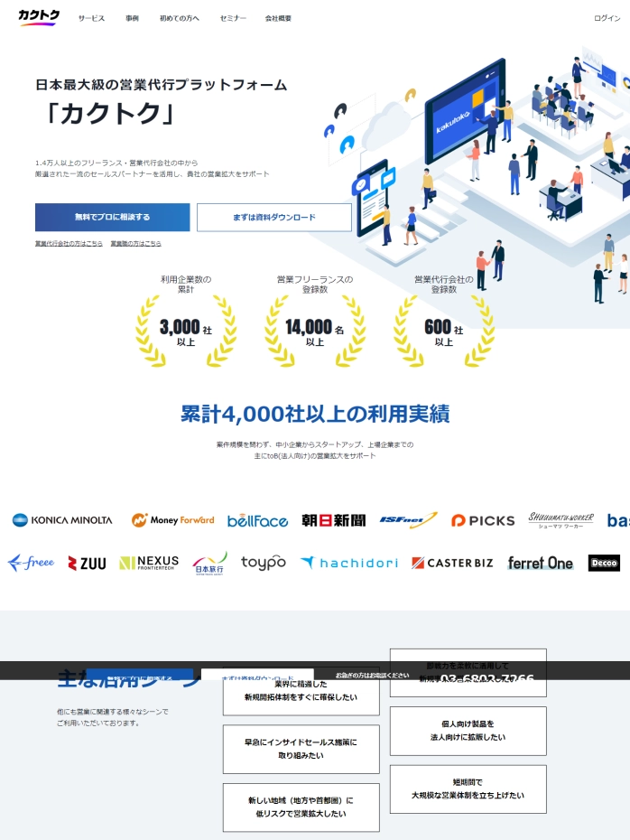Click the カクトク logo in the header
Image resolution: width=630 pixels, height=840 pixels.
pos(39,17)
